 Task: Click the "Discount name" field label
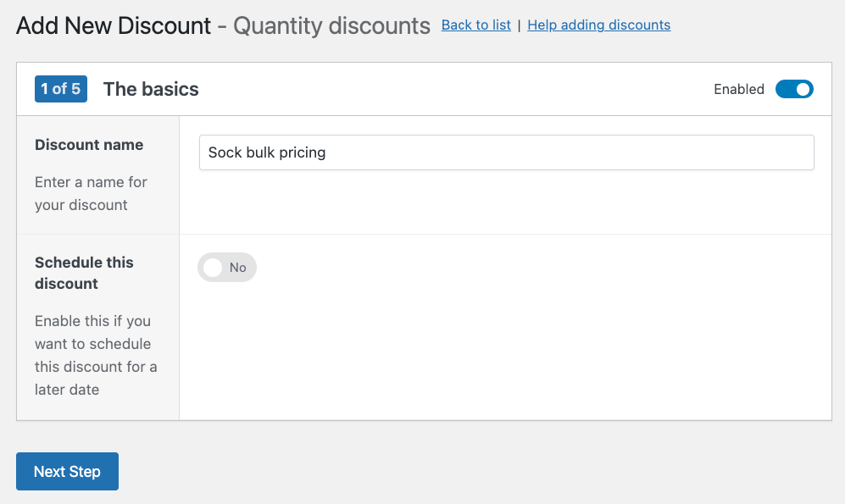point(88,145)
